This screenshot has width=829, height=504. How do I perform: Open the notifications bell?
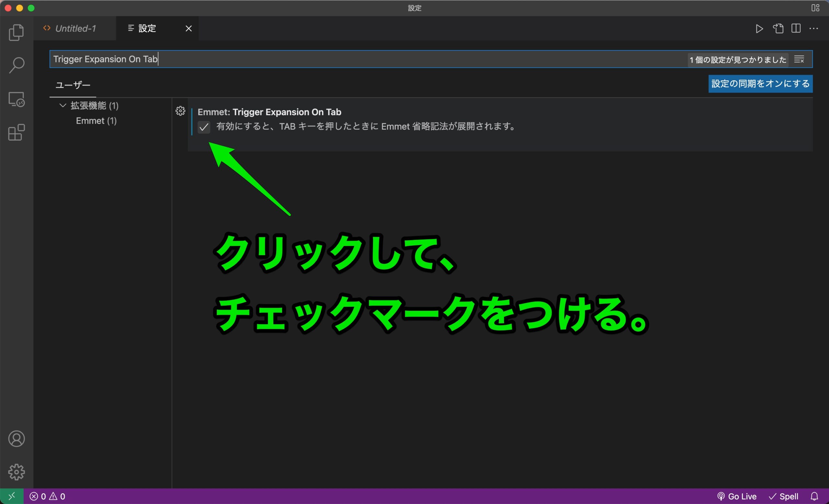[x=814, y=496]
